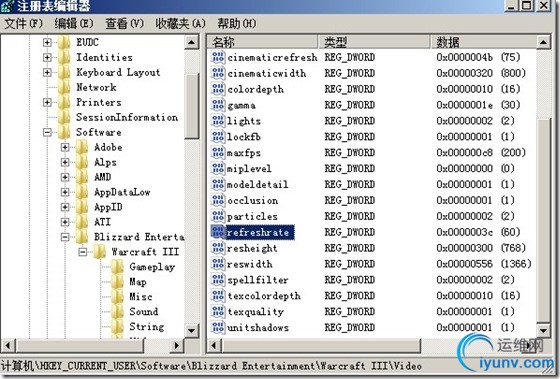Select the Network folder icon

point(64,87)
